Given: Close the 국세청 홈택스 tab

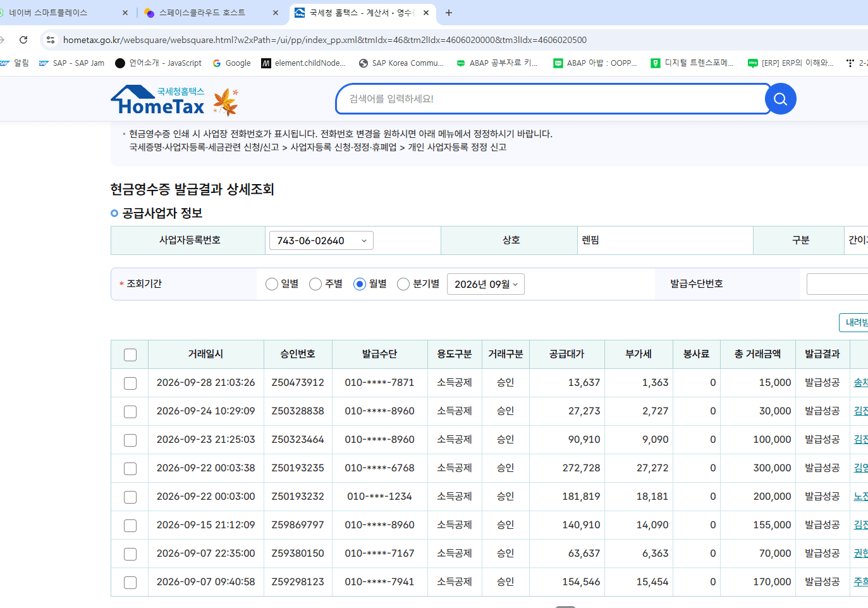Looking at the screenshot, I should pyautogui.click(x=426, y=13).
